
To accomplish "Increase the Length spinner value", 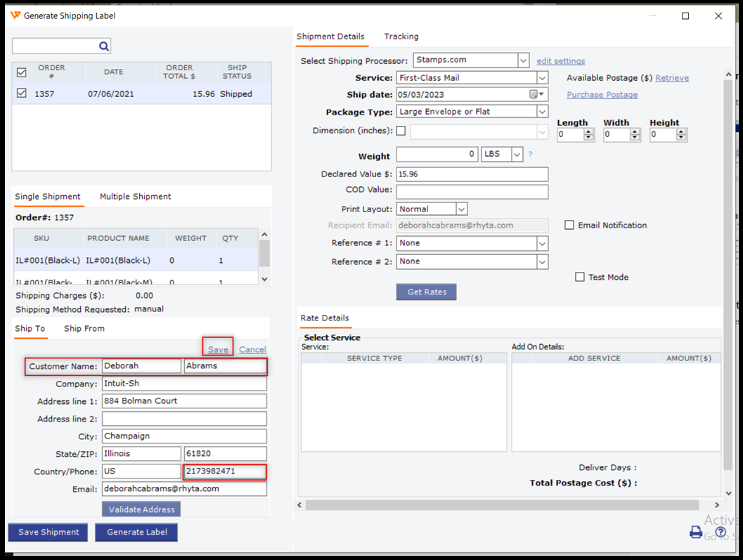I will (589, 131).
